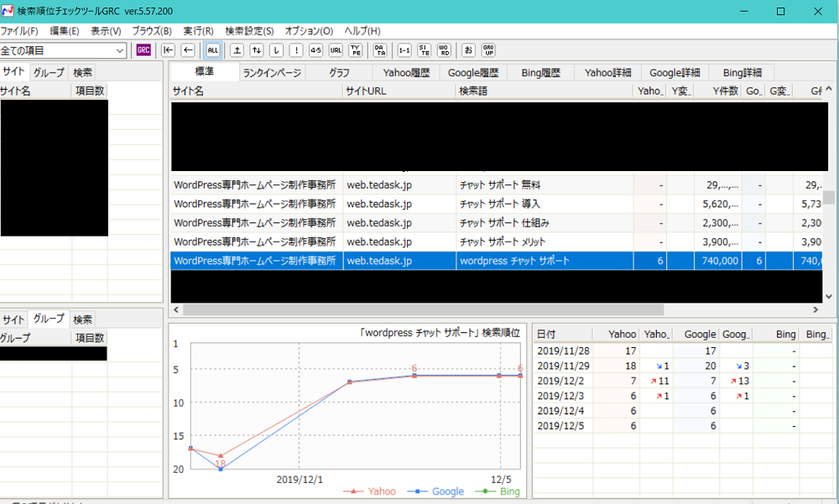Click the GROUP toolbar icon
The image size is (839, 504).
pos(488,50)
